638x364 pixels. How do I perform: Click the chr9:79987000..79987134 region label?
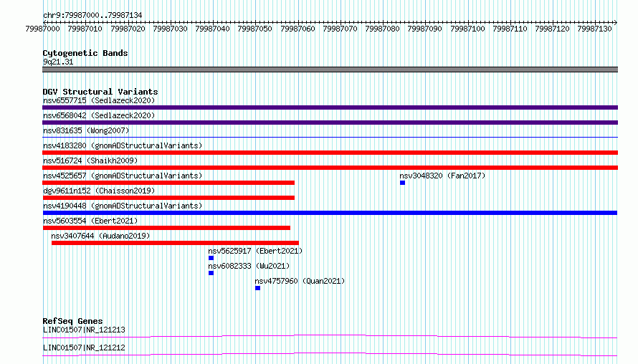pyautogui.click(x=92, y=15)
